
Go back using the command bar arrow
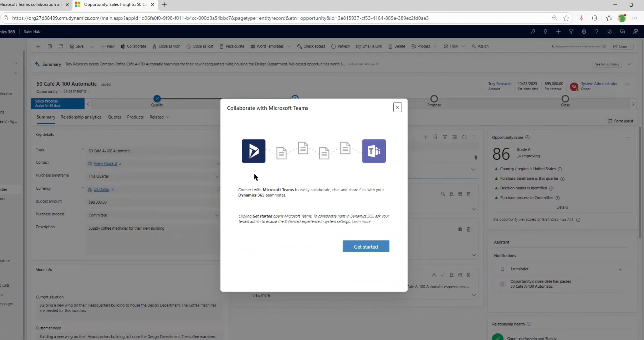(x=38, y=46)
